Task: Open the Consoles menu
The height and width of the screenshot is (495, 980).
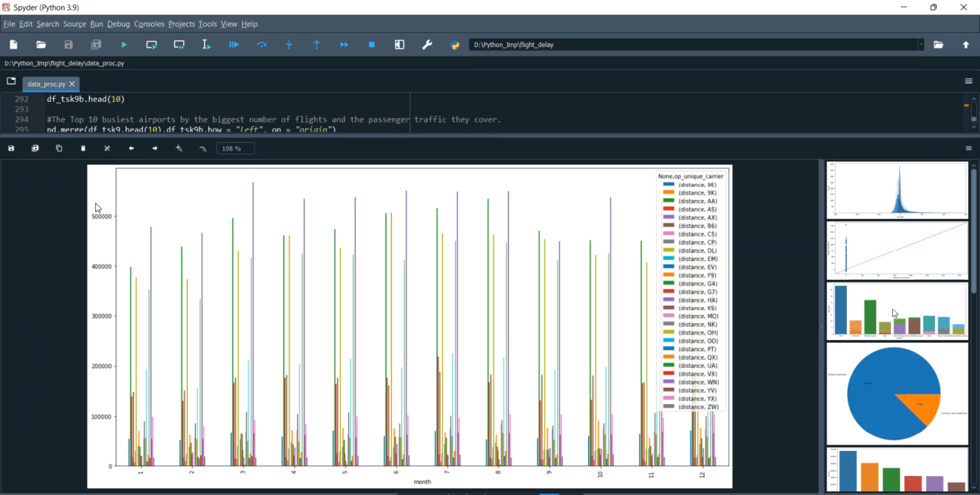Action: [x=149, y=24]
